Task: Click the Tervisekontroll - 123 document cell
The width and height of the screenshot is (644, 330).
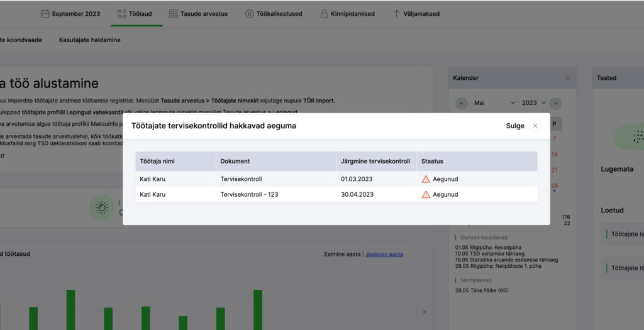Action: pyautogui.click(x=249, y=195)
